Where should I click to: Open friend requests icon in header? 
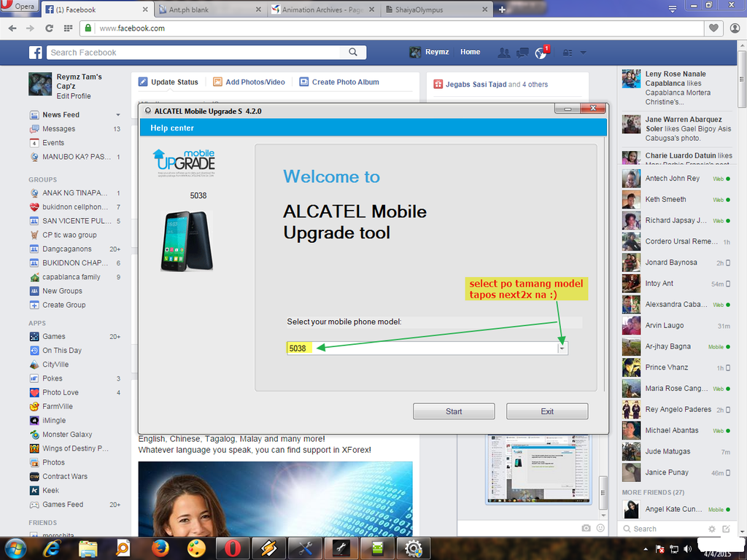[x=503, y=52]
